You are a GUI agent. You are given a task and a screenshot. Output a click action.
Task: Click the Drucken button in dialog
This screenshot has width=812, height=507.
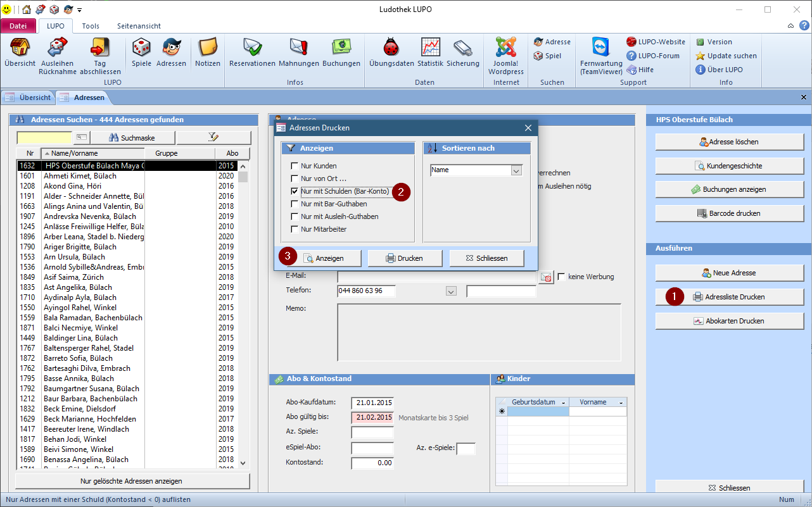[x=405, y=258]
